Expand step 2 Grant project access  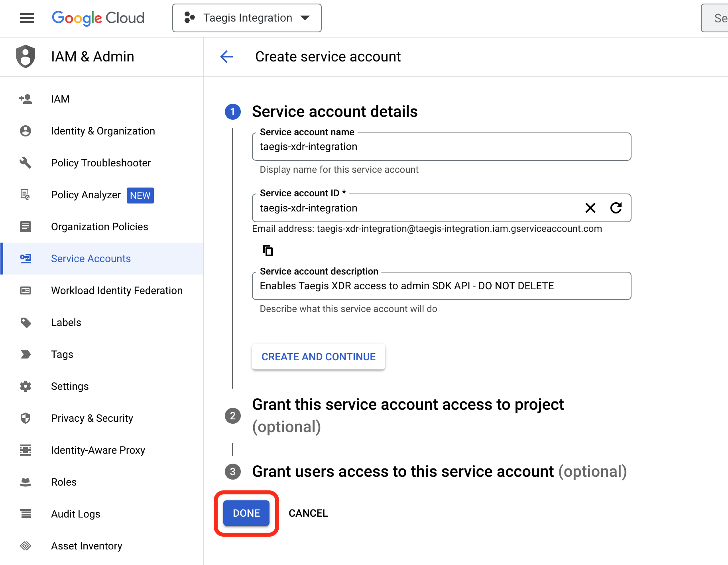click(x=408, y=415)
